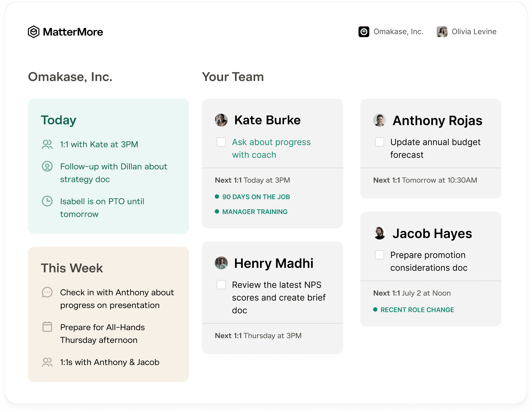The image size is (532, 412).
Task: Click the MatterMore logo icon
Action: coord(33,32)
